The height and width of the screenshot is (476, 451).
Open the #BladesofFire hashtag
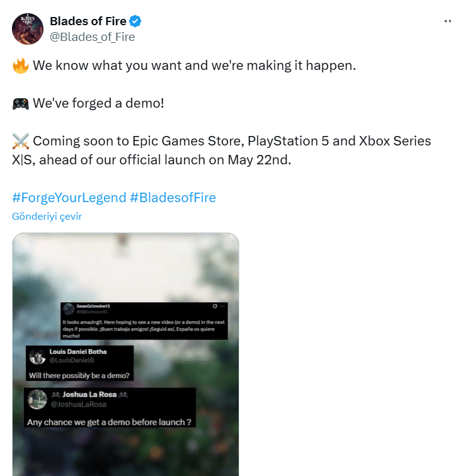pyautogui.click(x=173, y=198)
